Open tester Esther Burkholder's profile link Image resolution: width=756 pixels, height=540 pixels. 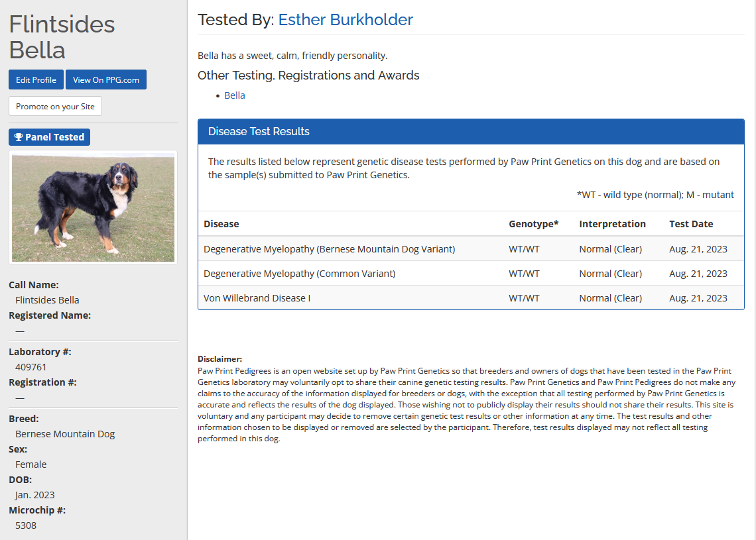coord(346,20)
